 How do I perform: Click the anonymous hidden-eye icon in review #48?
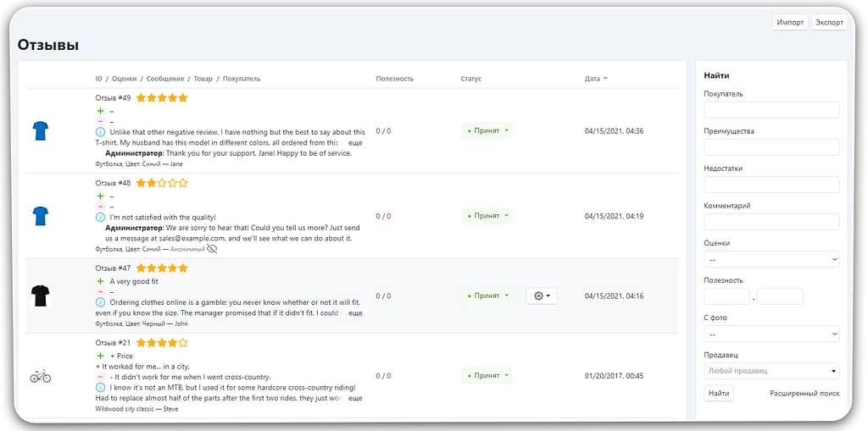click(212, 249)
